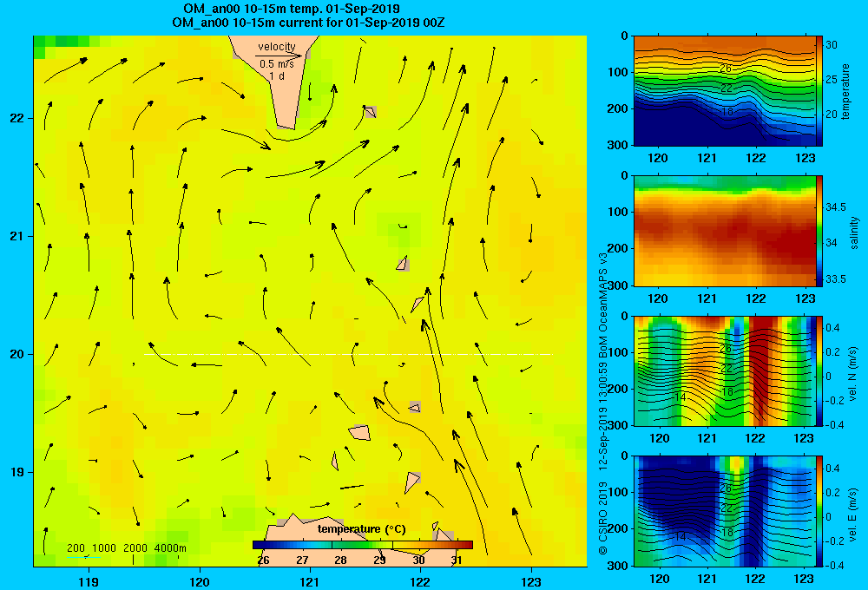
Task: Click tick '34.5' on salinity colorbar
Action: coord(836,207)
